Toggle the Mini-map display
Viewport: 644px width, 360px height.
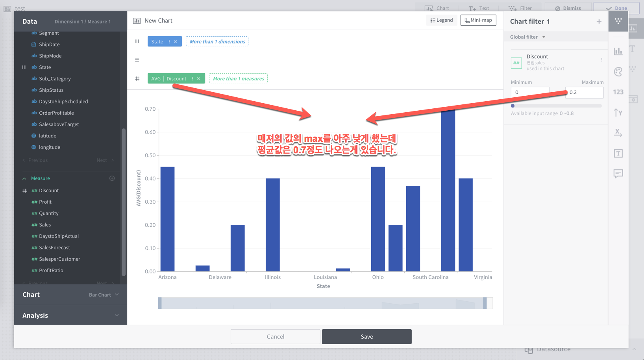(478, 20)
